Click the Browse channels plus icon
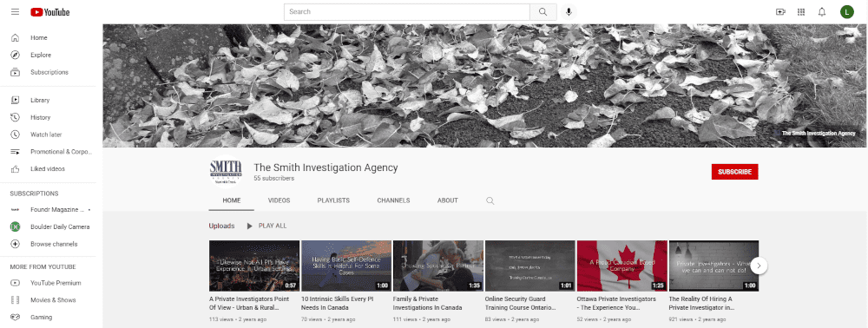Image resolution: width=868 pixels, height=328 pixels. tap(15, 244)
